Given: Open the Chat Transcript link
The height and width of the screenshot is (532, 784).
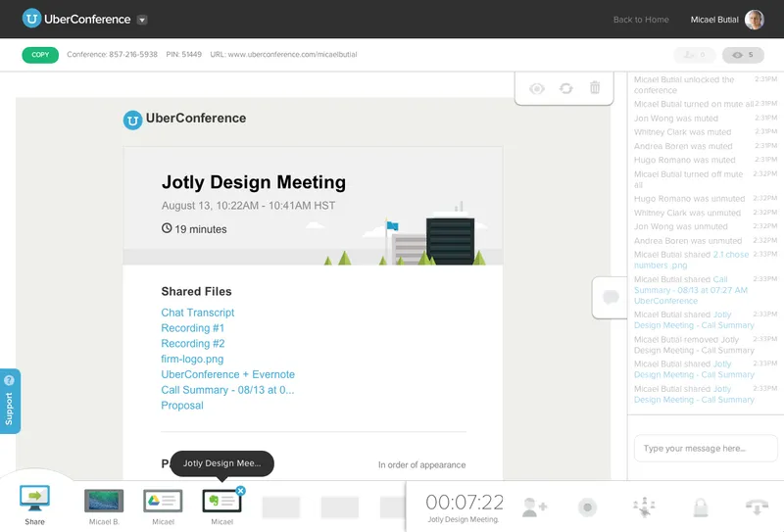Looking at the screenshot, I should coord(198,313).
